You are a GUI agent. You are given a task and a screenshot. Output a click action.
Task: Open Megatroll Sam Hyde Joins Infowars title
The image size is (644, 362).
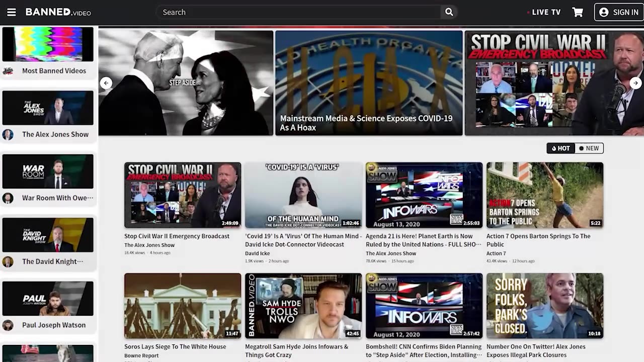point(296,351)
